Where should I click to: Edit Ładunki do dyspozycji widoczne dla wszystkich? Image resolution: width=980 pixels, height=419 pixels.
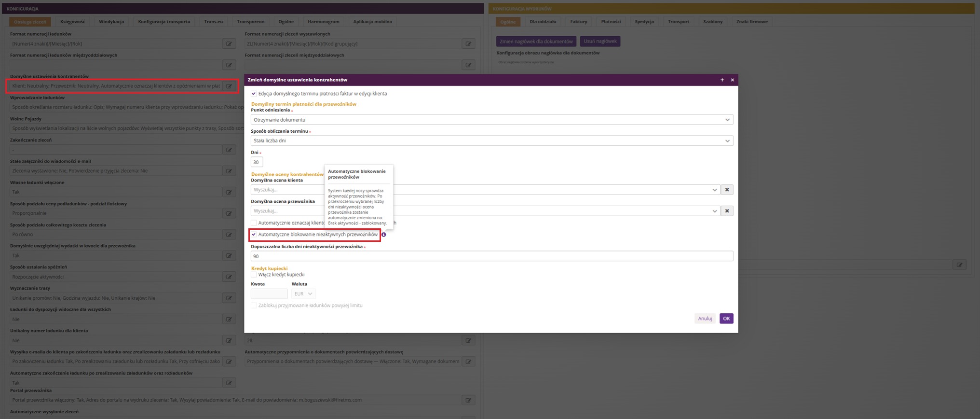(229, 320)
